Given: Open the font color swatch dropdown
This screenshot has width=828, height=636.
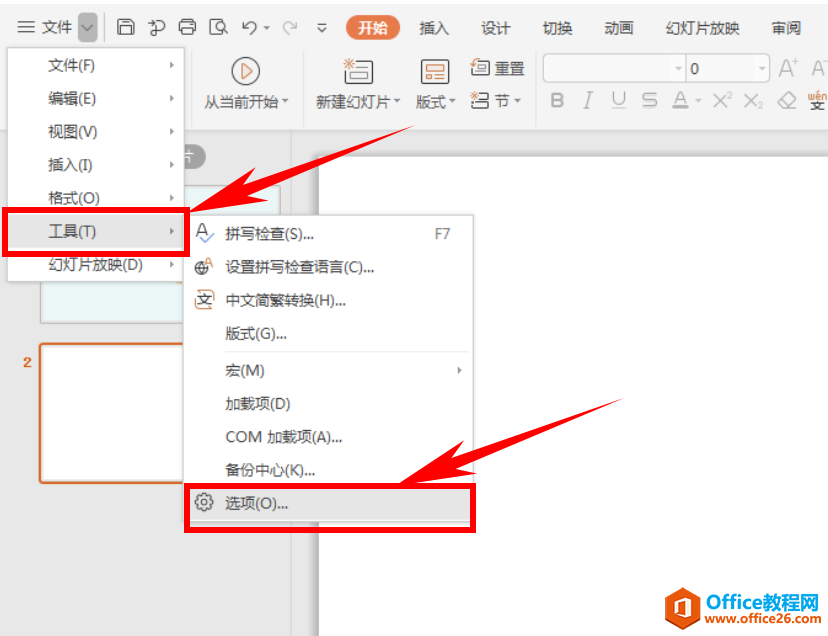Looking at the screenshot, I should (696, 99).
